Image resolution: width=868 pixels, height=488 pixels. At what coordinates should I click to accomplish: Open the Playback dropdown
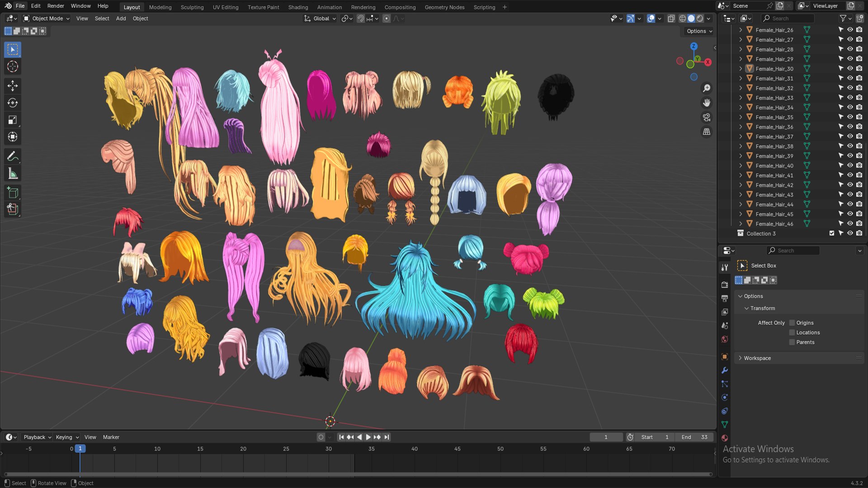[x=37, y=437]
